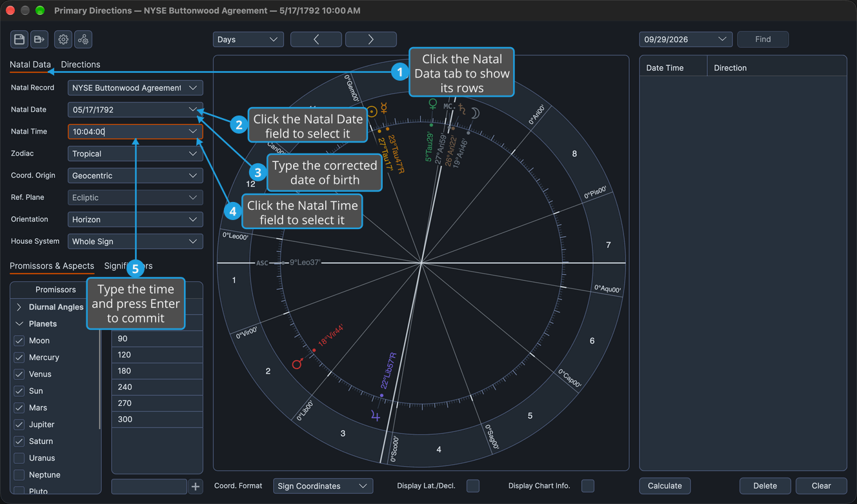The width and height of the screenshot is (857, 504).
Task: Select the 270 aspect row
Action: (157, 403)
